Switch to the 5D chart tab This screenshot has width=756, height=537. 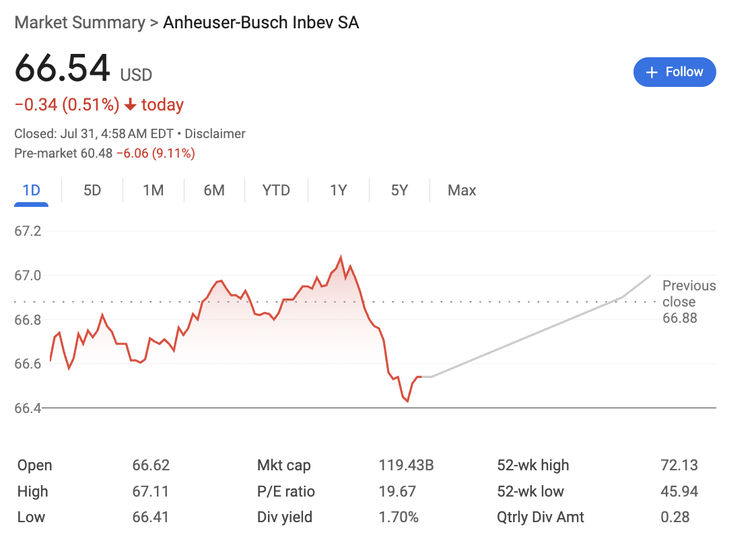point(92,191)
